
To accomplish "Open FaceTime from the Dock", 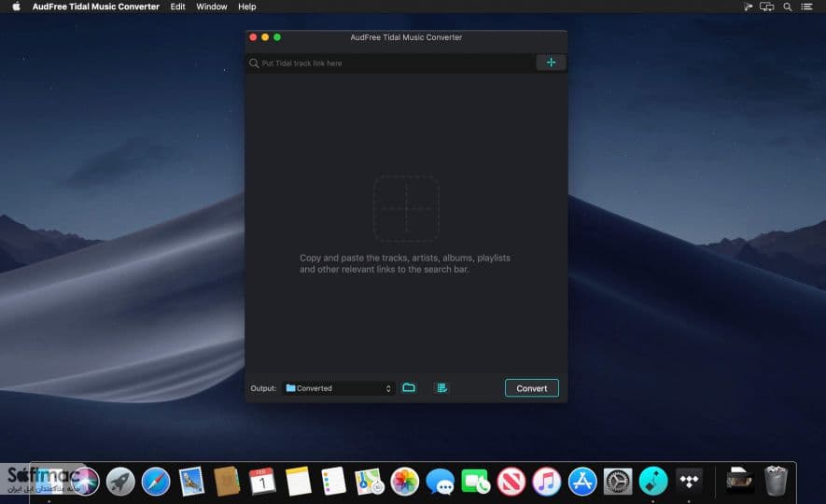I will click(475, 481).
